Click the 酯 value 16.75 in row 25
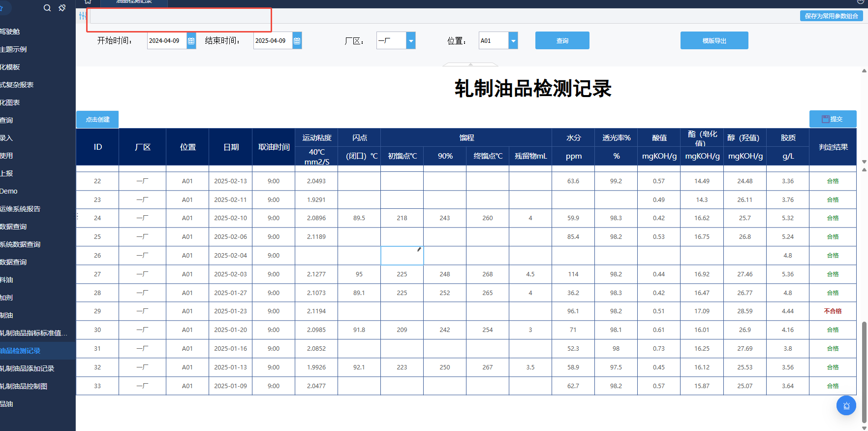The image size is (868, 431). tap(702, 237)
